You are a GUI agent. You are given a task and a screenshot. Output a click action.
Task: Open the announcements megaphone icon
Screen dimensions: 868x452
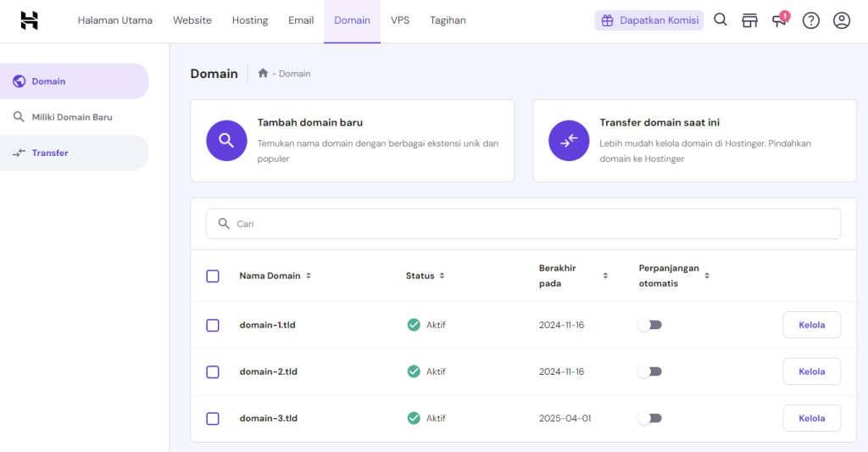click(x=781, y=20)
